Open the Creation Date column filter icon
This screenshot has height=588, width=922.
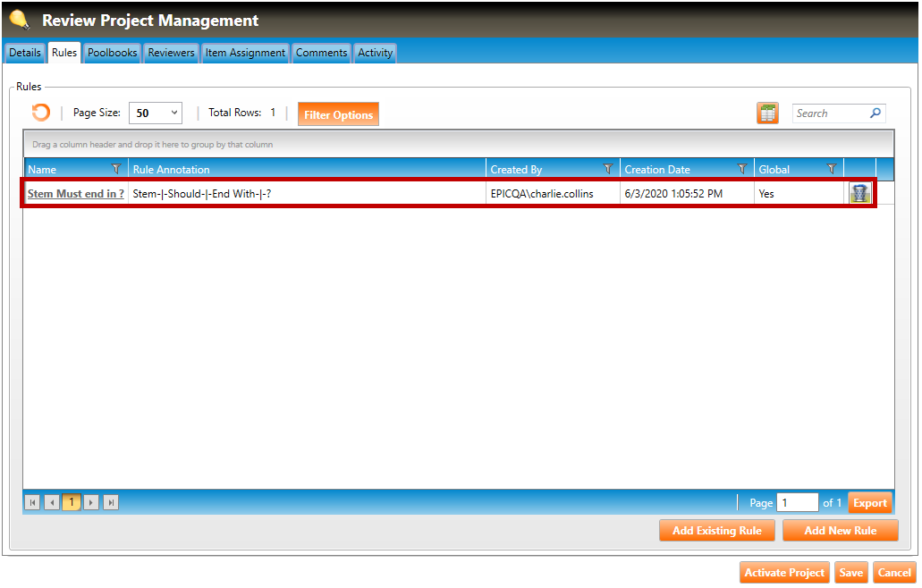click(x=742, y=169)
